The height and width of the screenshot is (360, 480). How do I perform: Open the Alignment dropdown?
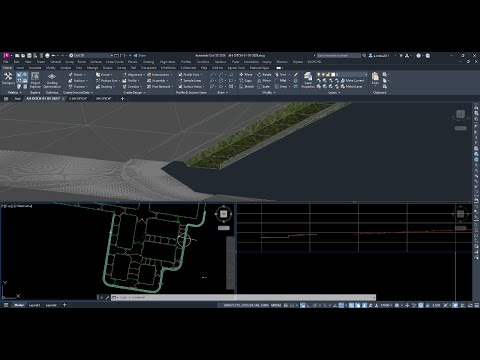point(134,75)
